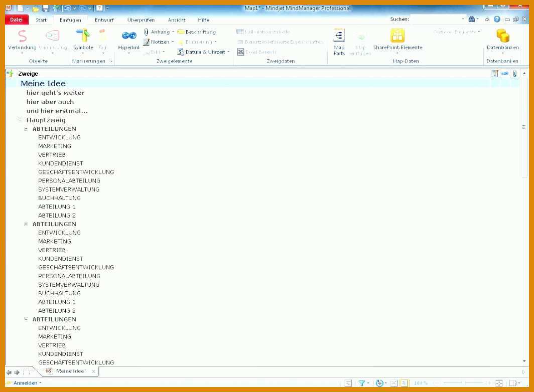
Task: Click the Anhang paperclip icon
Action: 146,32
